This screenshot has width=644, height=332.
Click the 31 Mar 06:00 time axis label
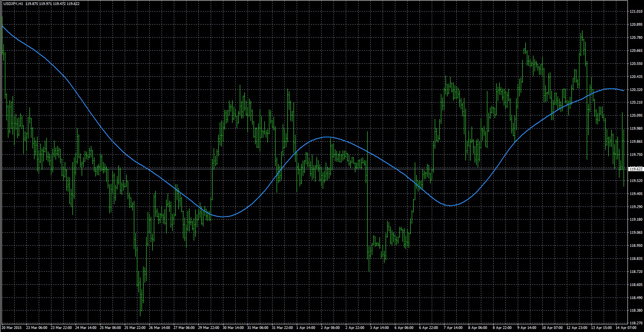click(x=258, y=329)
